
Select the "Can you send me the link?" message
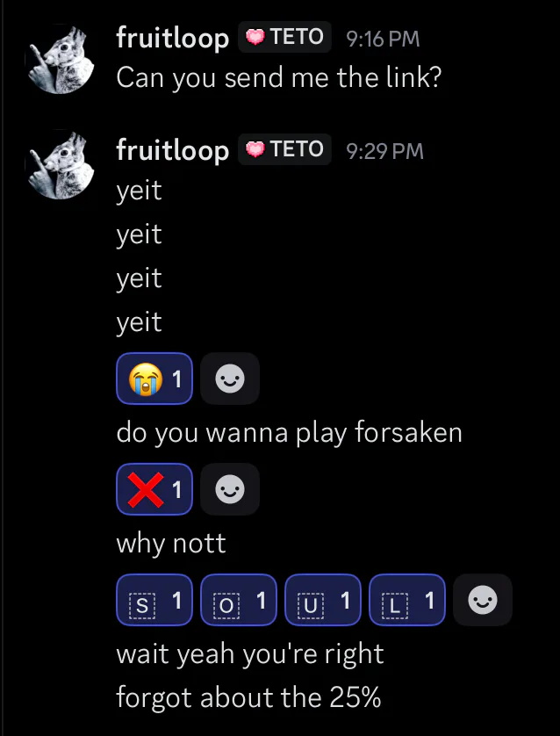pyautogui.click(x=278, y=78)
